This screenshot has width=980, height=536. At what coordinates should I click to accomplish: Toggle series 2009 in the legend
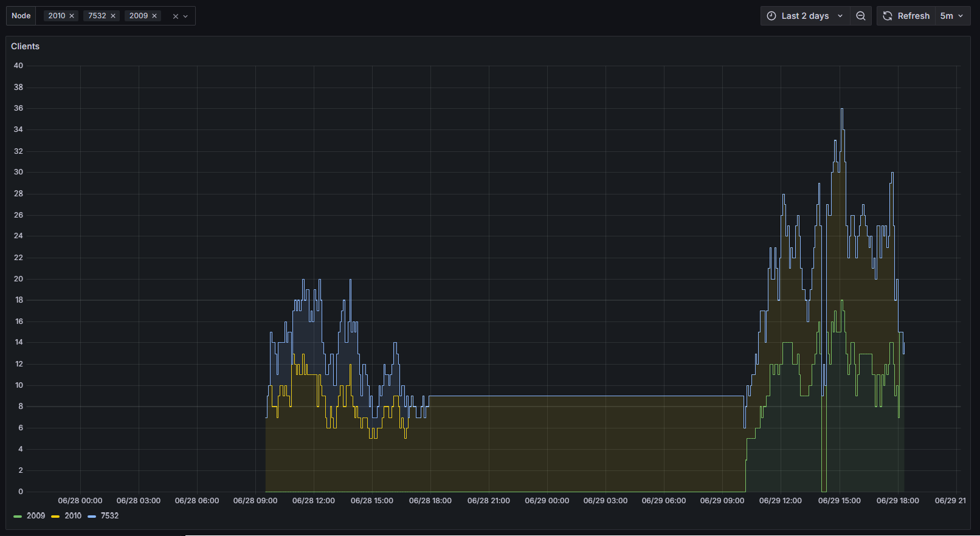click(36, 516)
